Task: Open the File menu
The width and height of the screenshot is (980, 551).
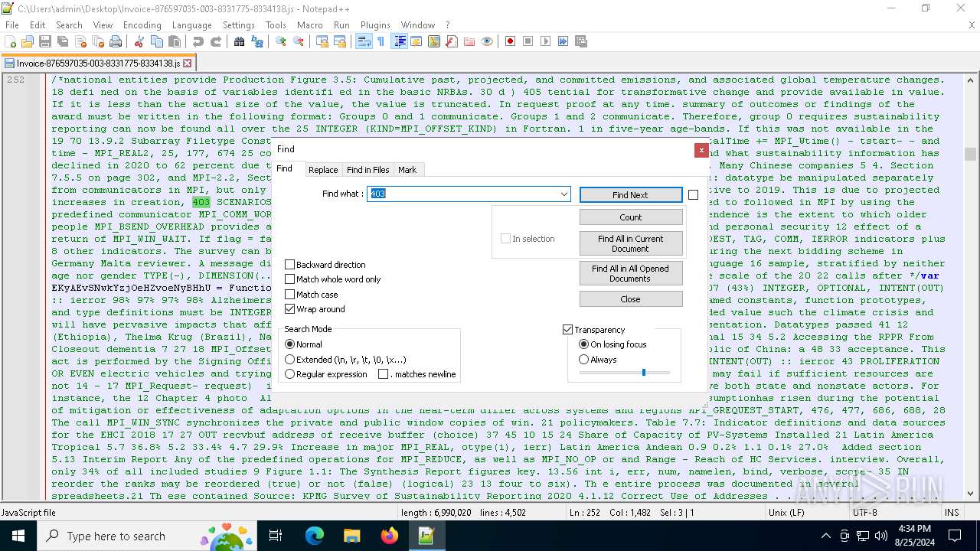Action: pos(11,24)
